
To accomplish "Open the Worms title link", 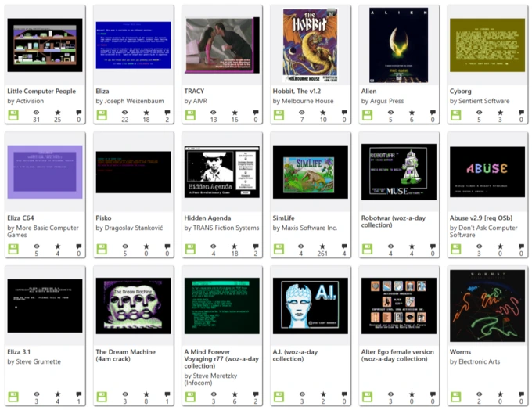I will click(x=460, y=351).
